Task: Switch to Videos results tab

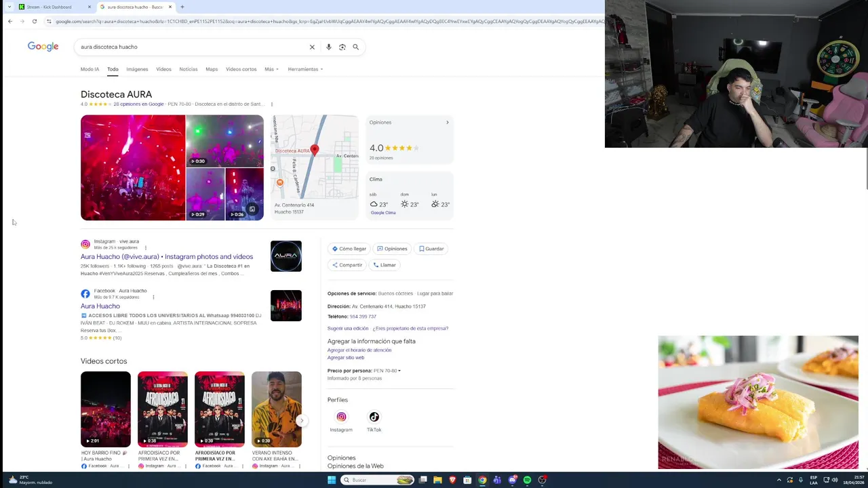Action: [x=163, y=69]
